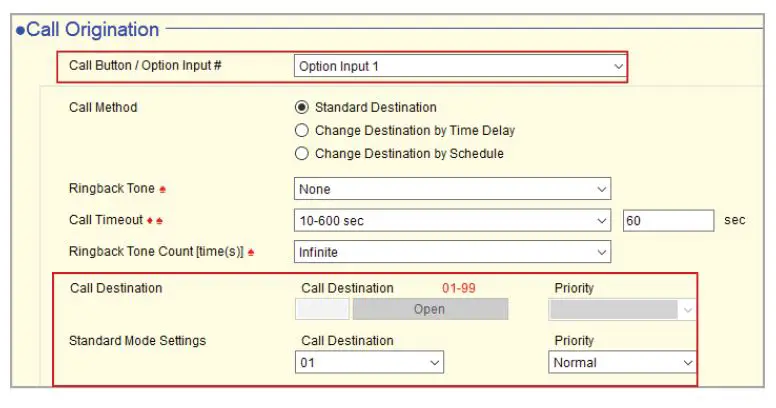Open the Call Timeout range dropdown
This screenshot has height=408, width=776.
[452, 220]
